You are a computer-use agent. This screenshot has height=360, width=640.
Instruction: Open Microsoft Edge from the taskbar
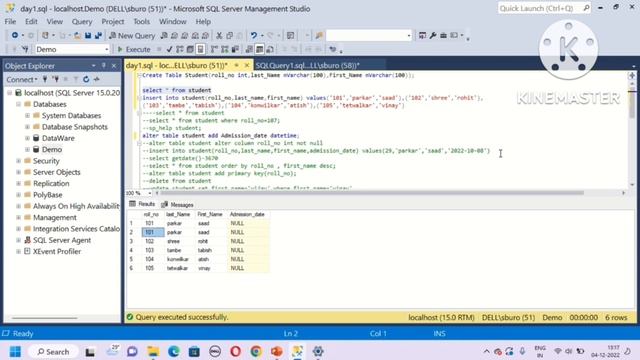pyautogui.click(x=173, y=351)
